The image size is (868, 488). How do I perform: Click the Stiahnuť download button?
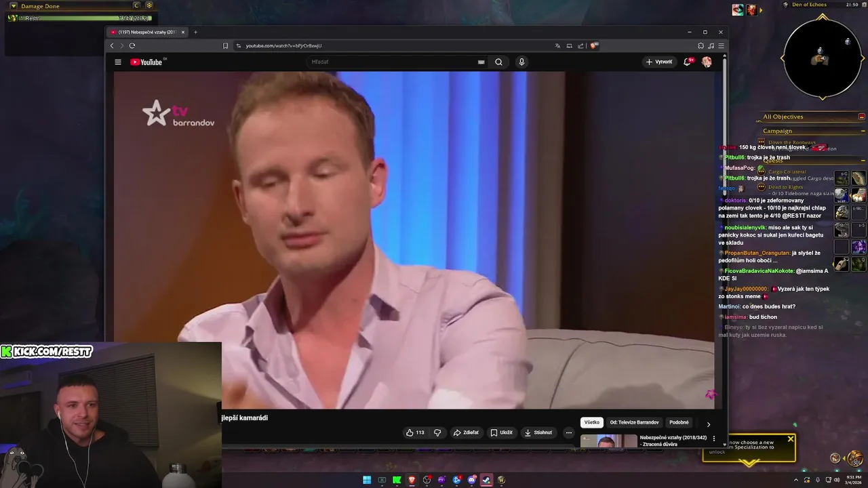pyautogui.click(x=538, y=432)
